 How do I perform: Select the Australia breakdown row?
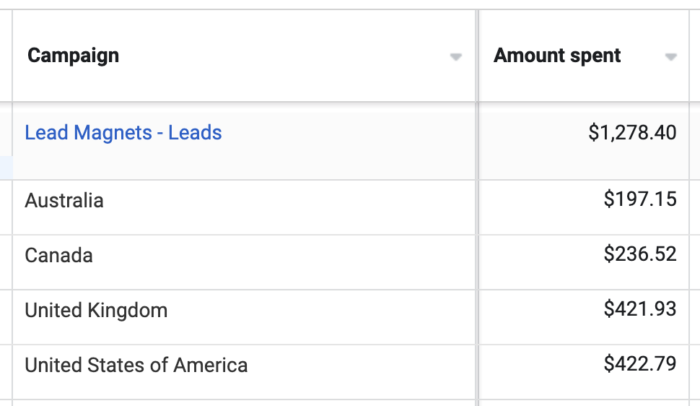(64, 200)
